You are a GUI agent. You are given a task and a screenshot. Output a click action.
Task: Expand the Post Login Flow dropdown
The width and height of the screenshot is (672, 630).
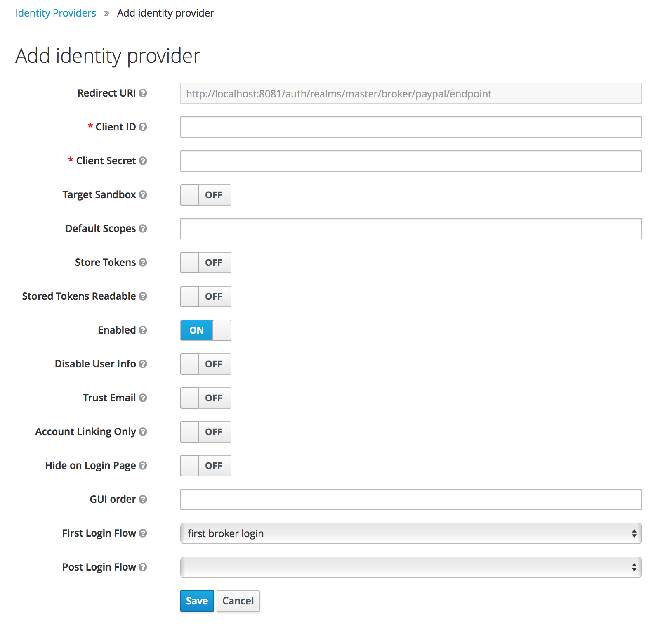coord(410,567)
